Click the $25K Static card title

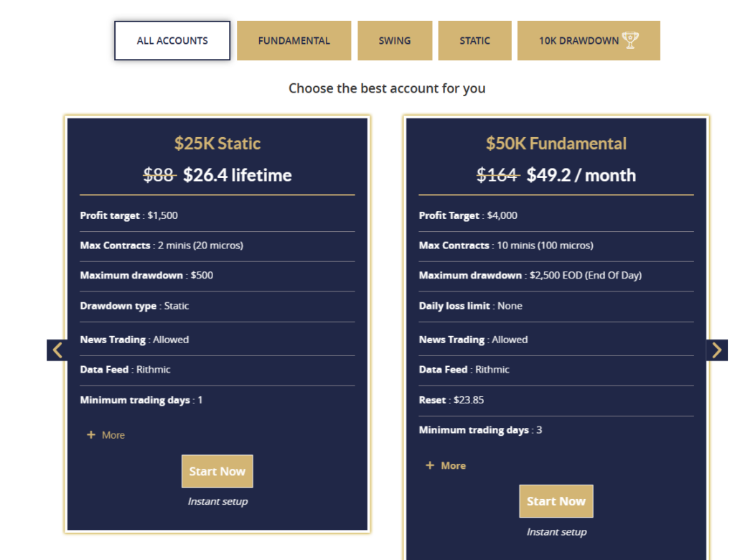click(x=217, y=144)
